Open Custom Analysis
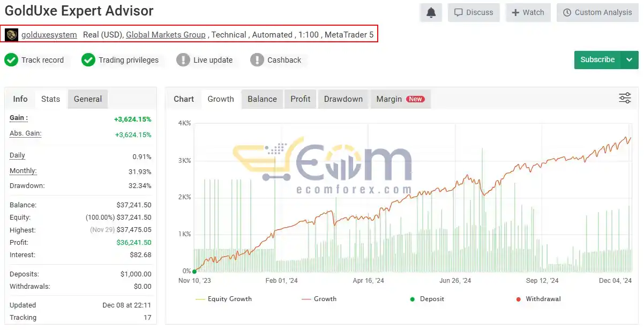Image resolution: width=644 pixels, height=330 pixels. (x=597, y=13)
